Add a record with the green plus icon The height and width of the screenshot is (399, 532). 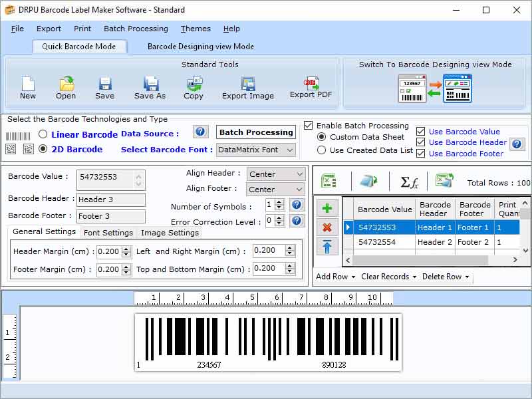[x=327, y=208]
